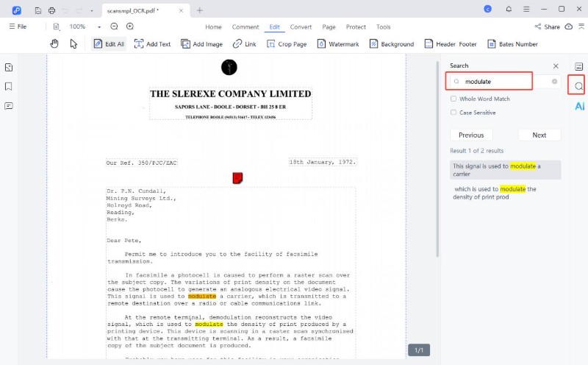Select result 'which is used to modulate the density'

point(505,193)
